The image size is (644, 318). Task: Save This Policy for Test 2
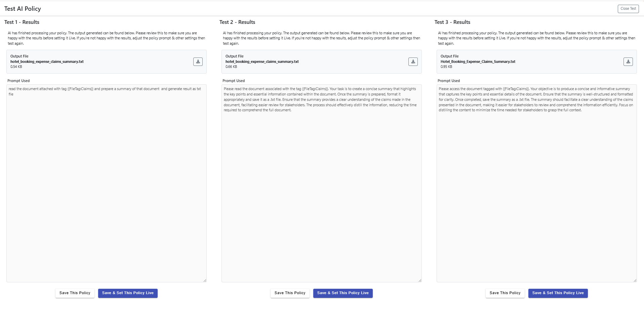[290, 293]
